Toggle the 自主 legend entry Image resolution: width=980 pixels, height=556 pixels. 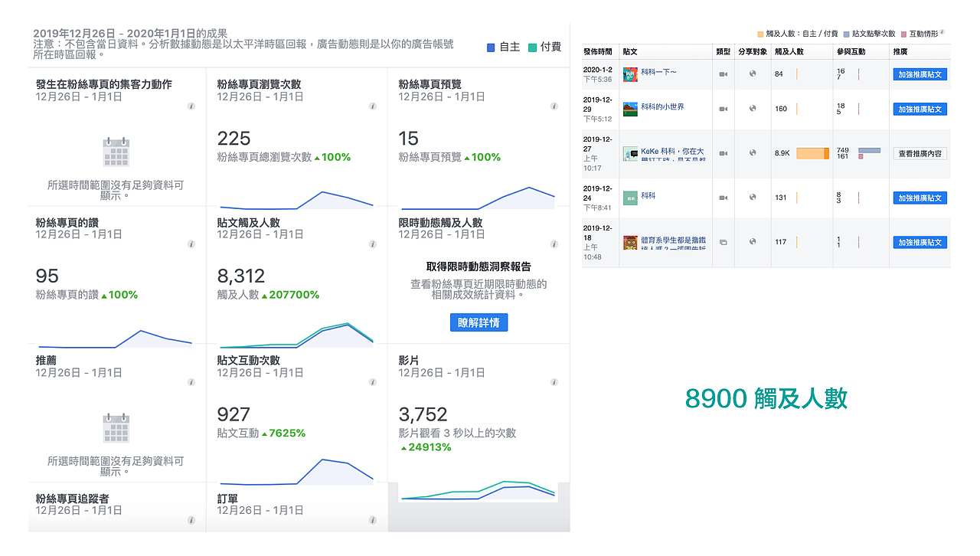coord(504,47)
